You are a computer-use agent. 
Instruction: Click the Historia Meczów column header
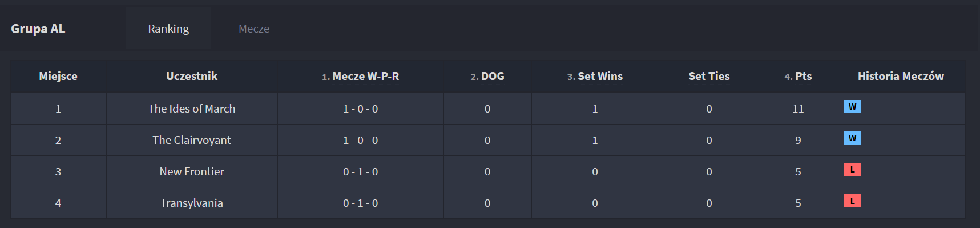[x=901, y=76]
